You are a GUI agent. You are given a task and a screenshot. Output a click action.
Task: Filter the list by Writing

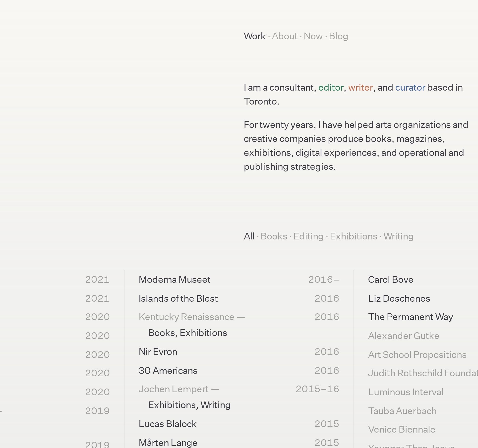(x=398, y=236)
